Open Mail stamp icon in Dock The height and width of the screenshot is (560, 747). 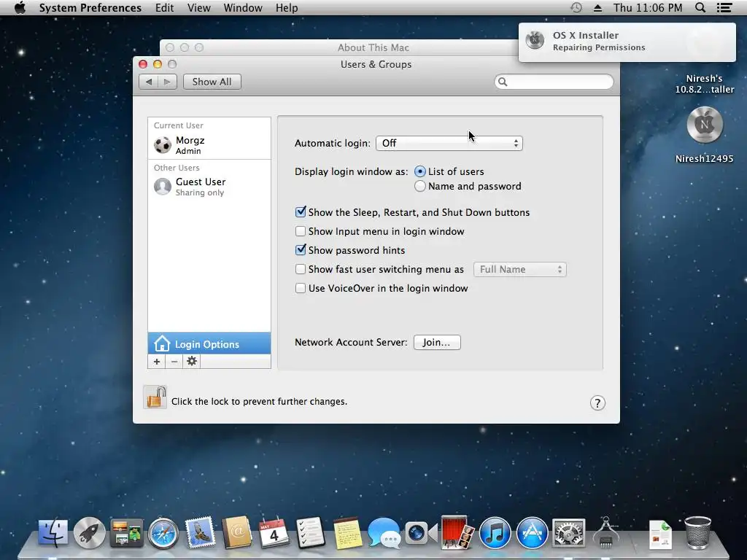tap(200, 532)
